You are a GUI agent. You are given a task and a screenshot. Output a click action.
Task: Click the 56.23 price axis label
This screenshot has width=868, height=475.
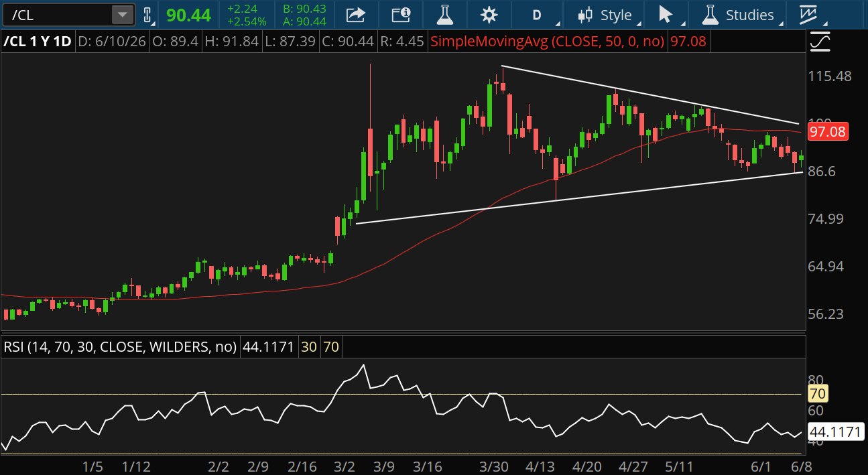(x=826, y=314)
